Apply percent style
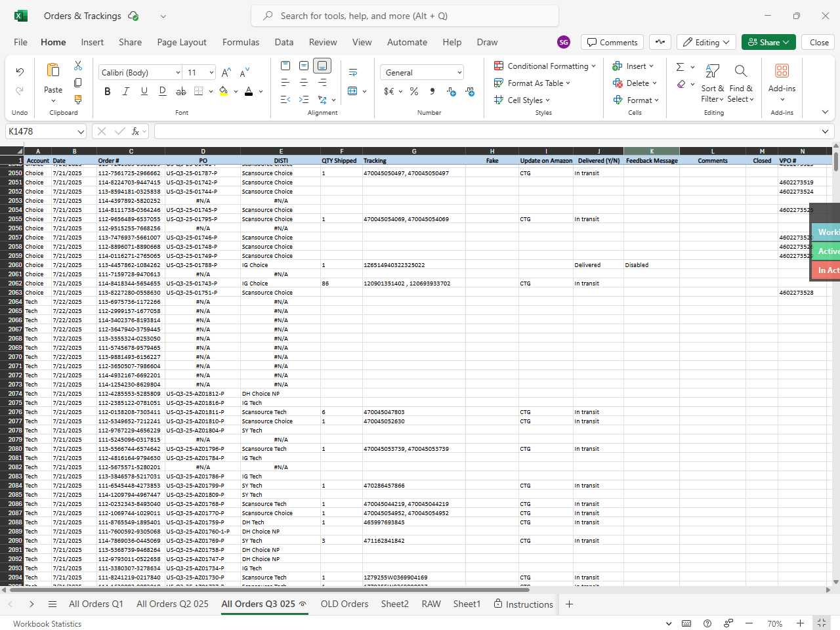The width and height of the screenshot is (840, 630). coord(414,91)
